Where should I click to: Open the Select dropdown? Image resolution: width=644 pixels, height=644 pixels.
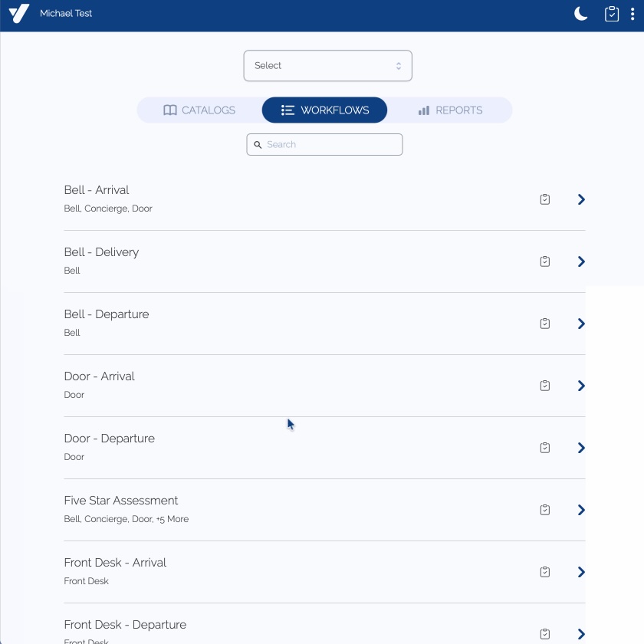pos(328,66)
